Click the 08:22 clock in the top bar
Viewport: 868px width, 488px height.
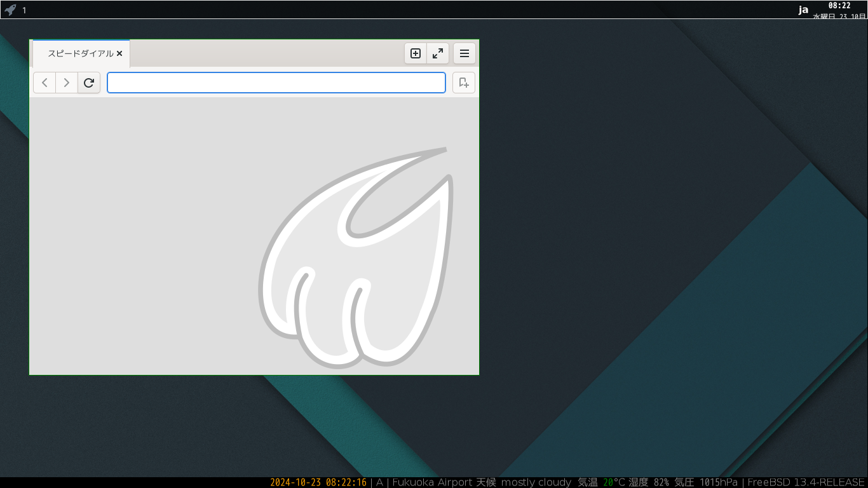(839, 6)
